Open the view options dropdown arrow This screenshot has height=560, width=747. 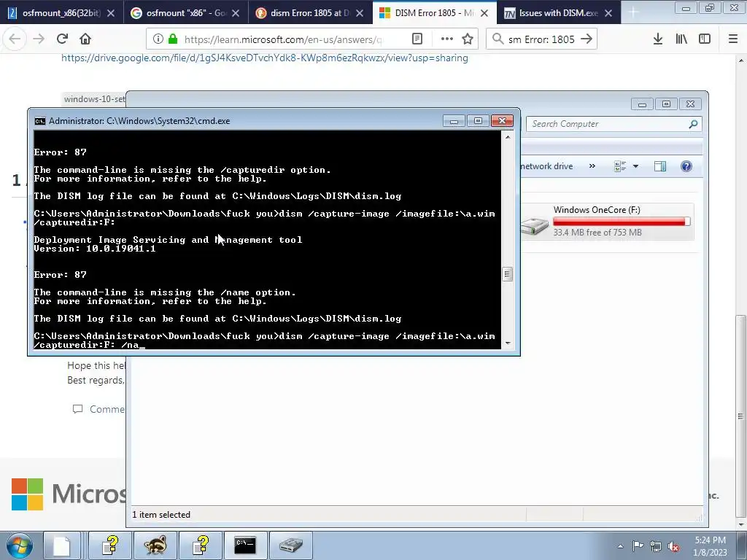[635, 166]
